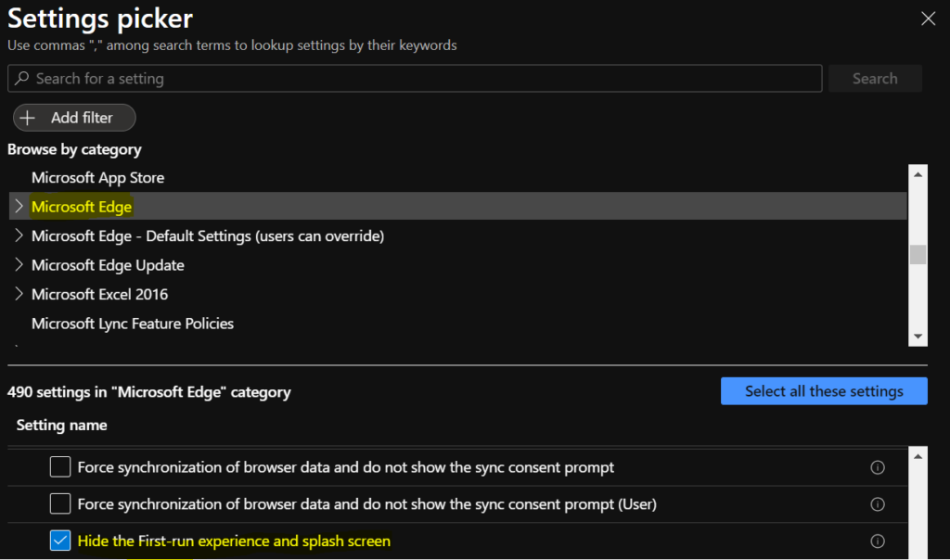Image resolution: width=950 pixels, height=560 pixels.
Task: Check Force synchronization of browser data setting
Action: tap(59, 467)
